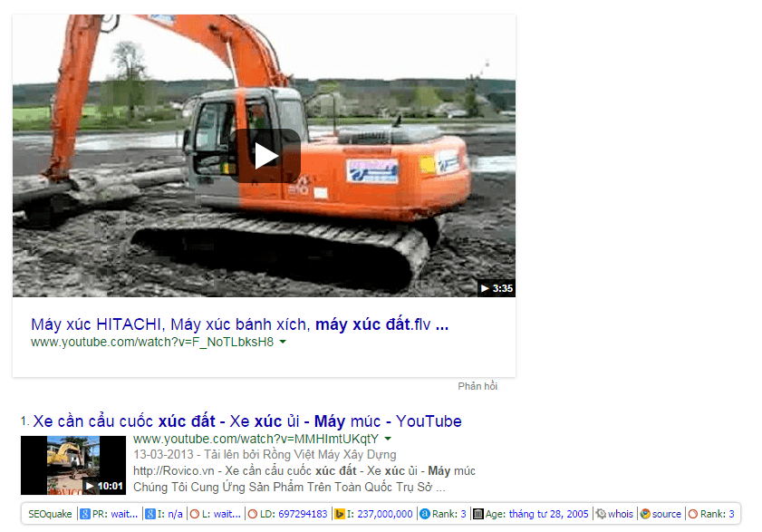The height and width of the screenshot is (532, 762).
Task: Open the LD: 697294183 value
Action: (303, 514)
